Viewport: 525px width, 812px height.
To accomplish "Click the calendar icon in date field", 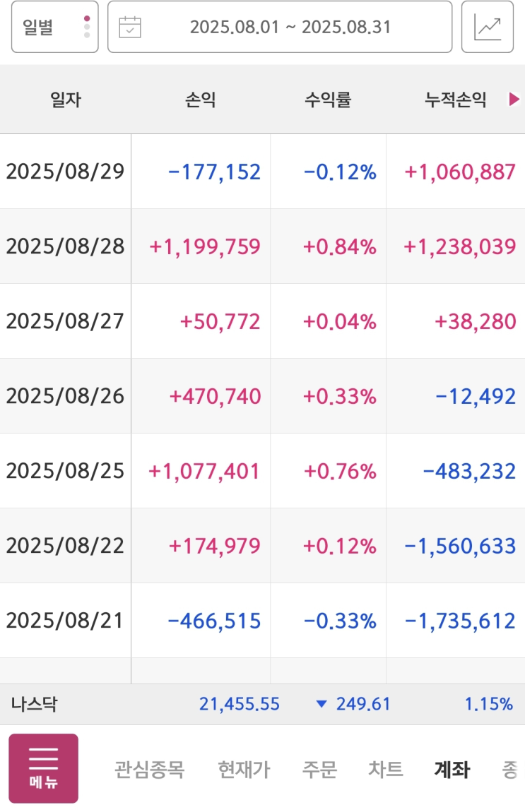I will tap(130, 28).
